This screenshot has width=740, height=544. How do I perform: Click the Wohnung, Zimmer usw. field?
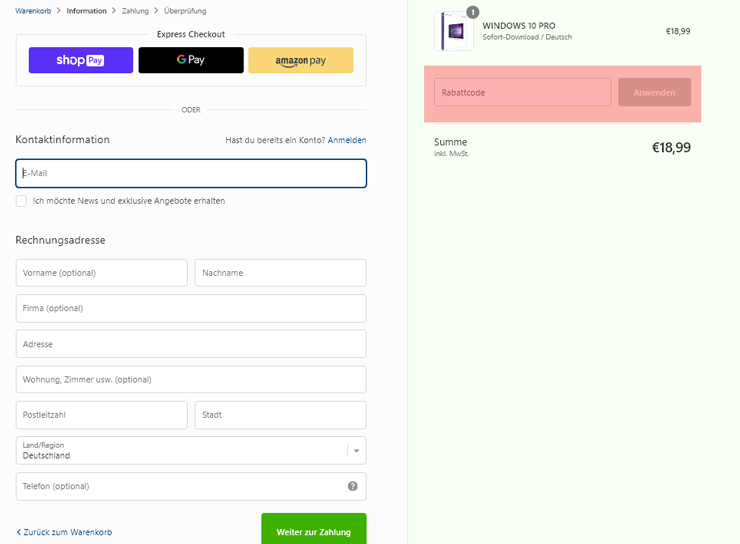191,379
